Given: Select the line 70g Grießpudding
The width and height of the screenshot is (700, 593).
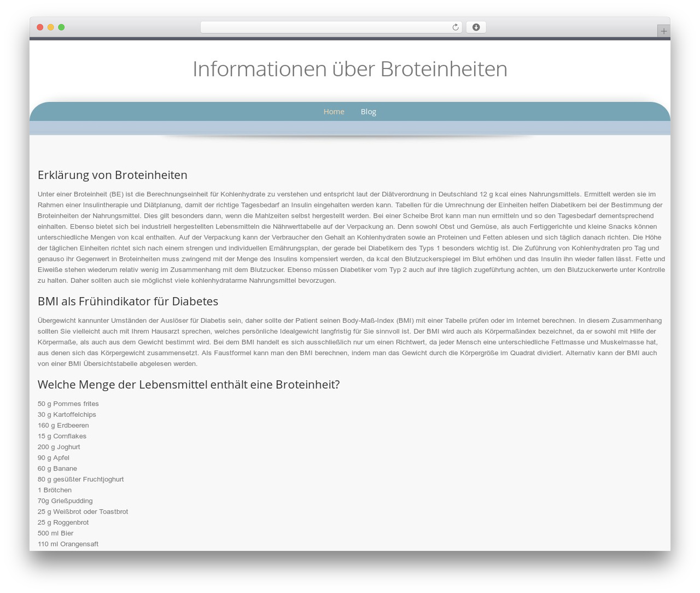Looking at the screenshot, I should click(65, 501).
